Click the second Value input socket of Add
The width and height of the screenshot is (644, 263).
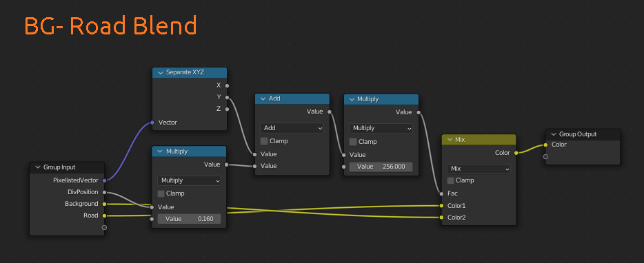coord(254,166)
